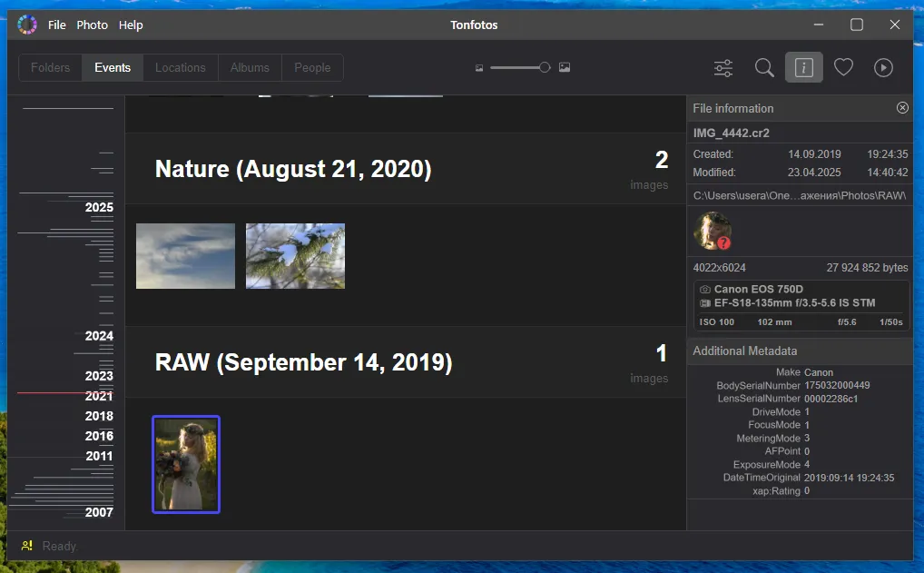Click the f/5.6 aperture value
The image size is (924, 573).
pyautogui.click(x=847, y=321)
